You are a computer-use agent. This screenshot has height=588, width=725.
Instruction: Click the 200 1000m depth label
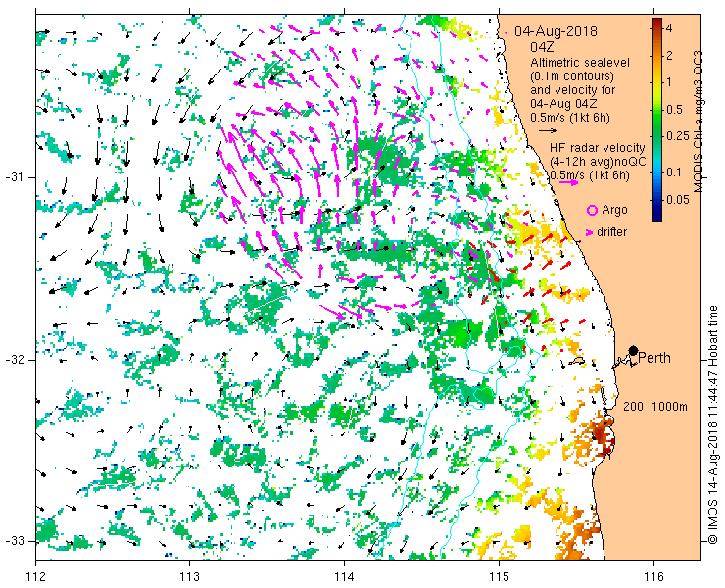[655, 407]
